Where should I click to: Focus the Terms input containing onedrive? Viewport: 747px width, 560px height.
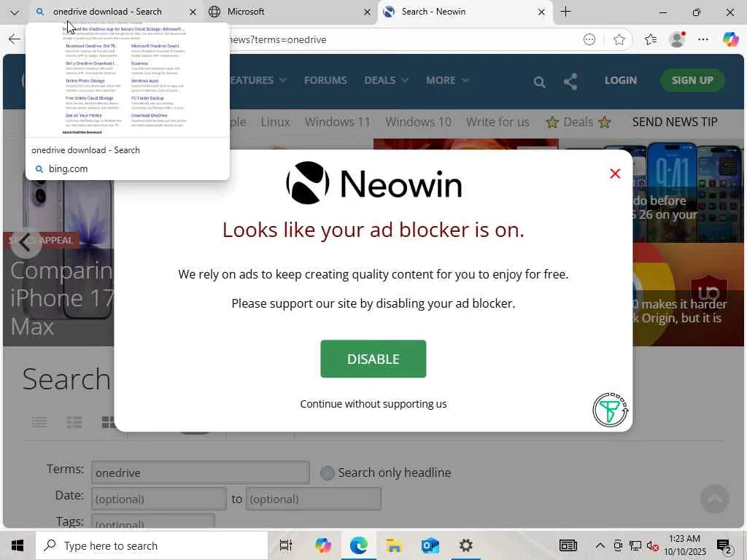pyautogui.click(x=201, y=472)
